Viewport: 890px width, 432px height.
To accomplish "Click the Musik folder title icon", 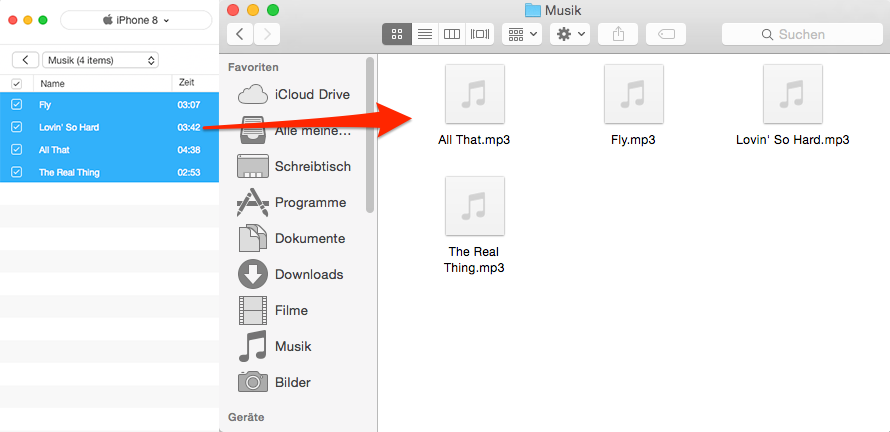I will point(532,10).
